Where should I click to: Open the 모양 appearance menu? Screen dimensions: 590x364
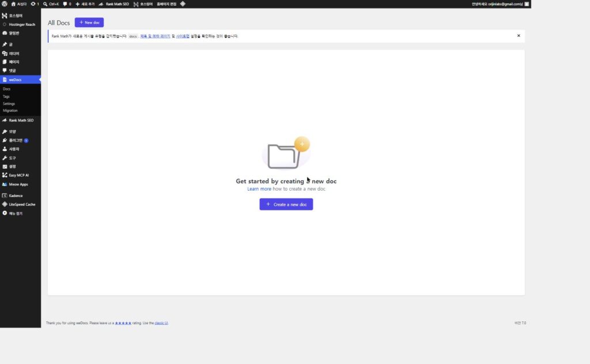pyautogui.click(x=20, y=131)
